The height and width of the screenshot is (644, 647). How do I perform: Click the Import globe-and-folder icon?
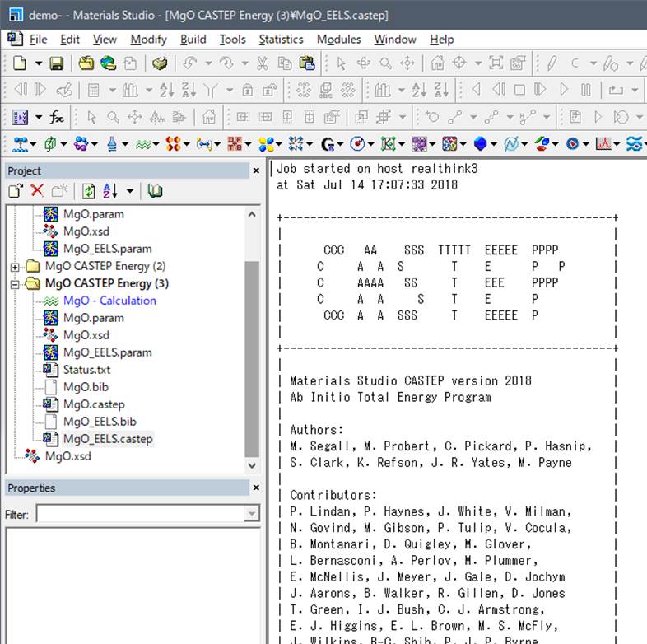pos(108,63)
